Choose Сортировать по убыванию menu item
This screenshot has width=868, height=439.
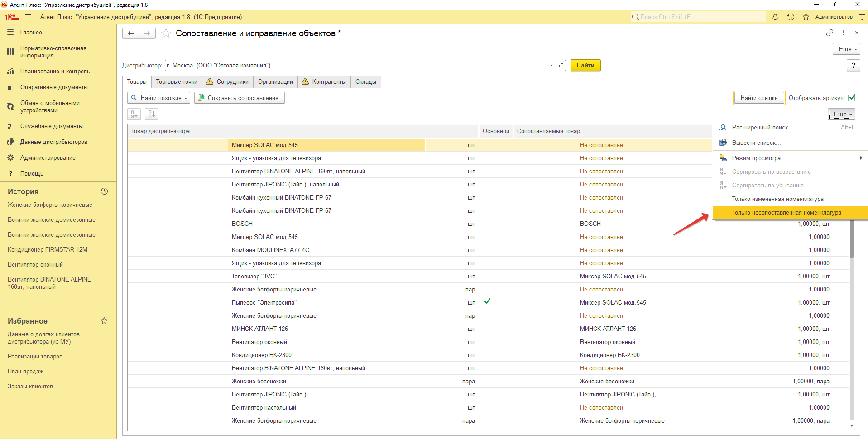click(790, 186)
